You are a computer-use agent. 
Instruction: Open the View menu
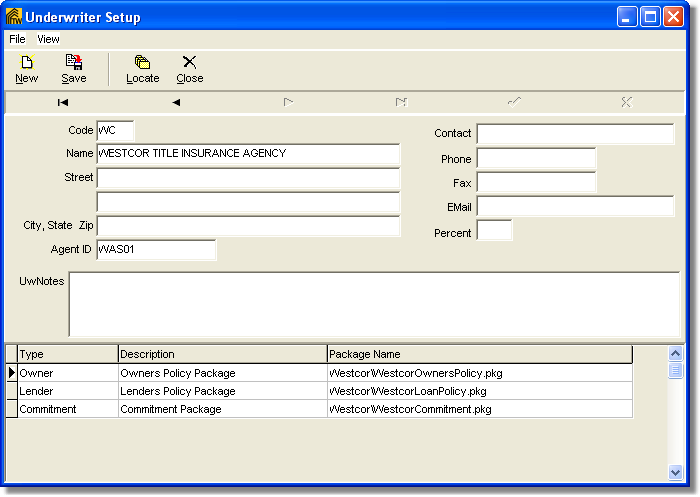49,39
